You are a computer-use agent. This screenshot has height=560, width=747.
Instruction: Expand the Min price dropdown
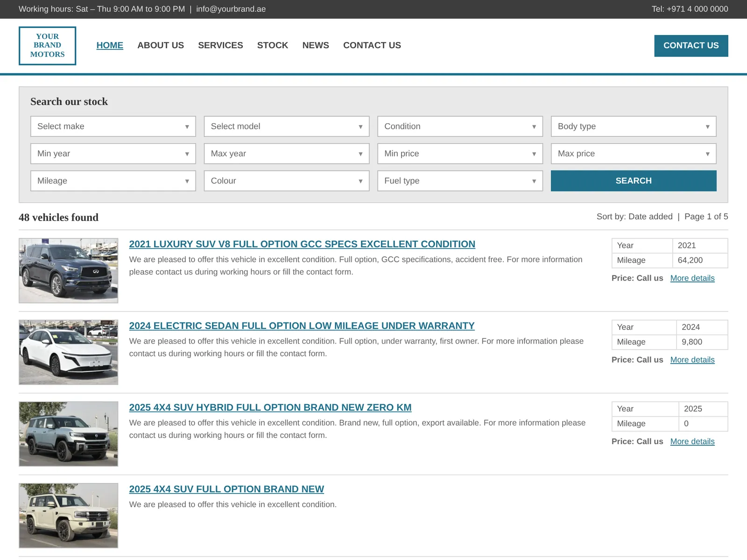coord(460,154)
